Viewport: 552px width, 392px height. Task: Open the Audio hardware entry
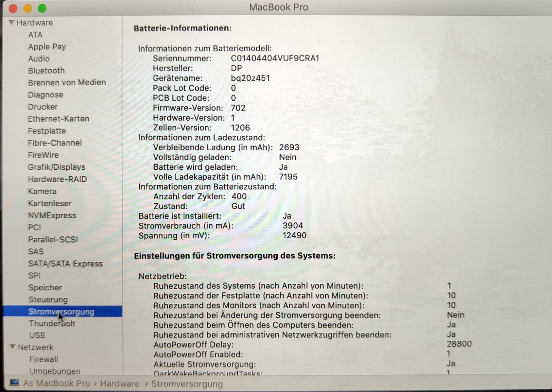coord(39,59)
